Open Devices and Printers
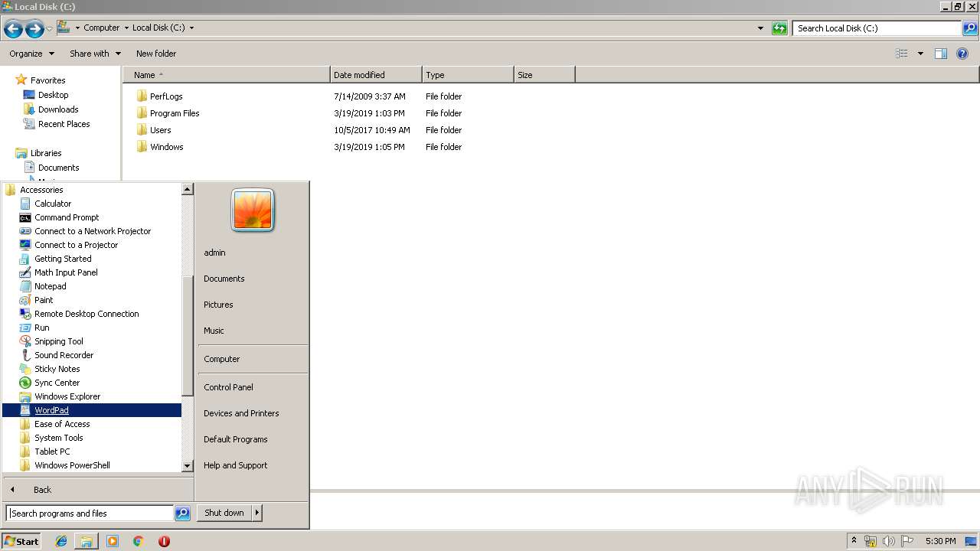Image resolution: width=980 pixels, height=551 pixels. pos(241,413)
